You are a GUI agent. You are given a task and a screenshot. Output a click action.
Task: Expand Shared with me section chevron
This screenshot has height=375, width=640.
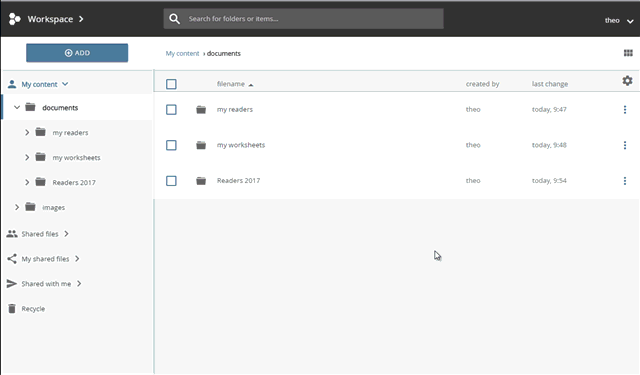(x=79, y=284)
